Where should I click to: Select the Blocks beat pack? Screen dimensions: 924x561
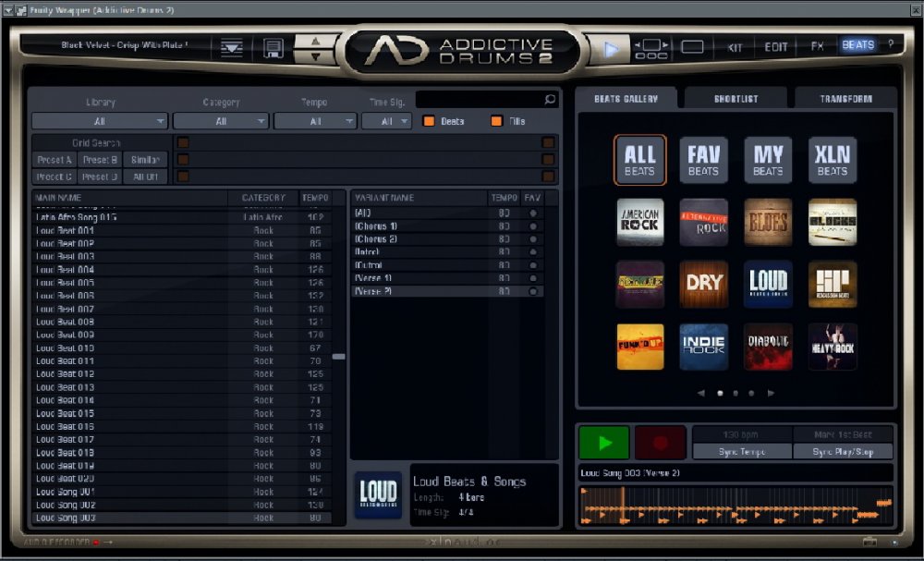[833, 222]
